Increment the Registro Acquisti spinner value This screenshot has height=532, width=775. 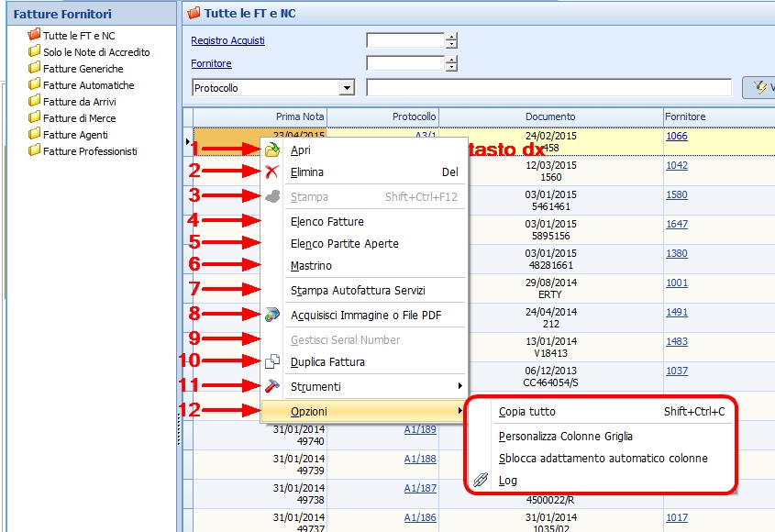tap(451, 37)
